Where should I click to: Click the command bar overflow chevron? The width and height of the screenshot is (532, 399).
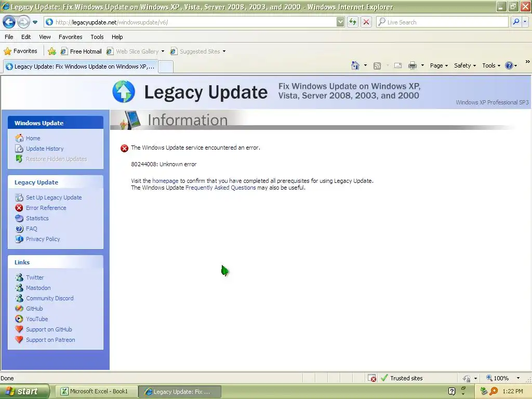click(527, 62)
